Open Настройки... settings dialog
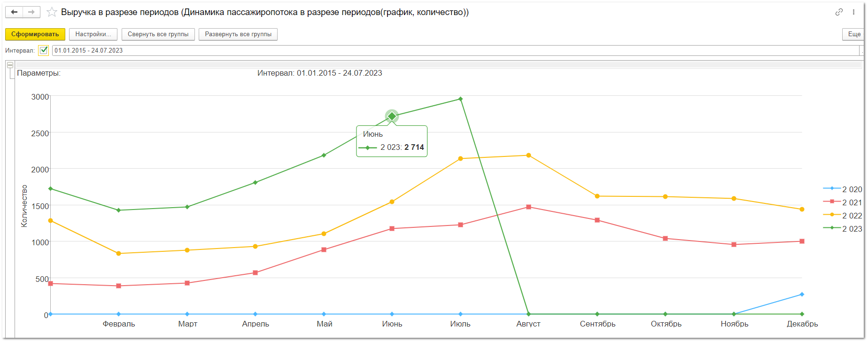The height and width of the screenshot is (342, 868). point(93,34)
